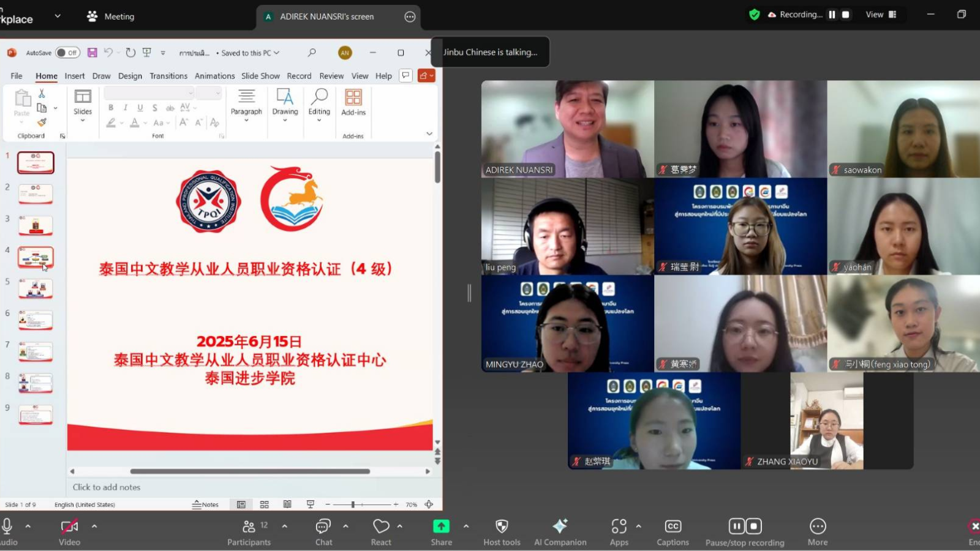Adjust the zoom slider in status bar
Screen dimensions: 980x551
pos(353,504)
